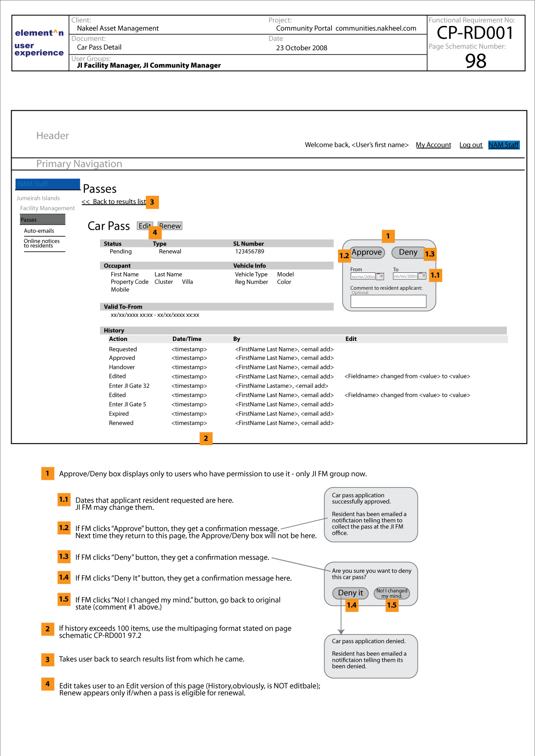Click the No! I changed my mind button
This screenshot has width=535, height=756.
(391, 593)
